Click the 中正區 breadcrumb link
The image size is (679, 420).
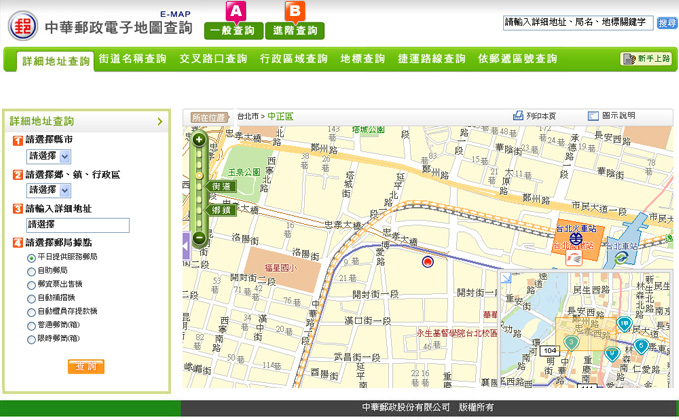coord(280,116)
